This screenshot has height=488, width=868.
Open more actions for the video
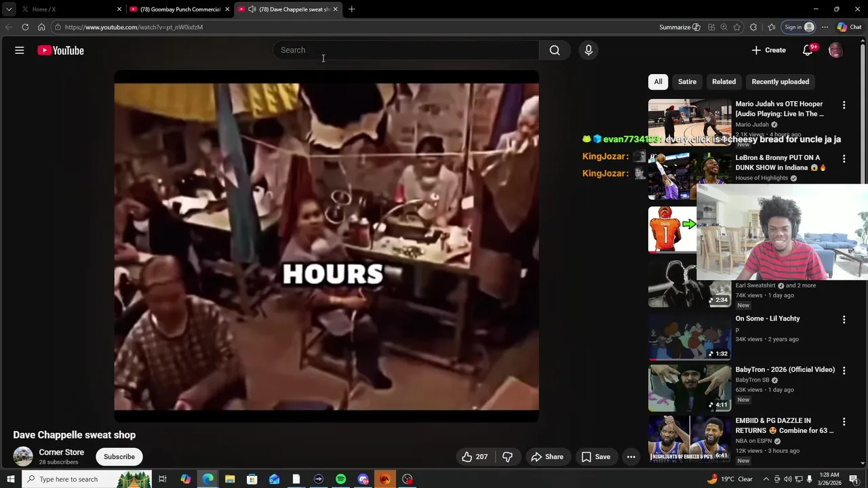pos(631,457)
